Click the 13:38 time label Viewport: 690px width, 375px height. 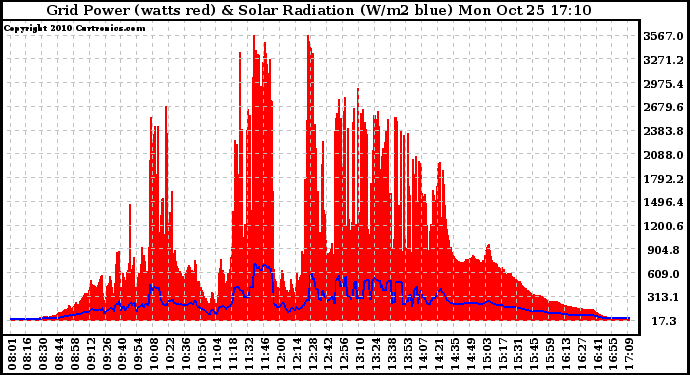click(391, 353)
